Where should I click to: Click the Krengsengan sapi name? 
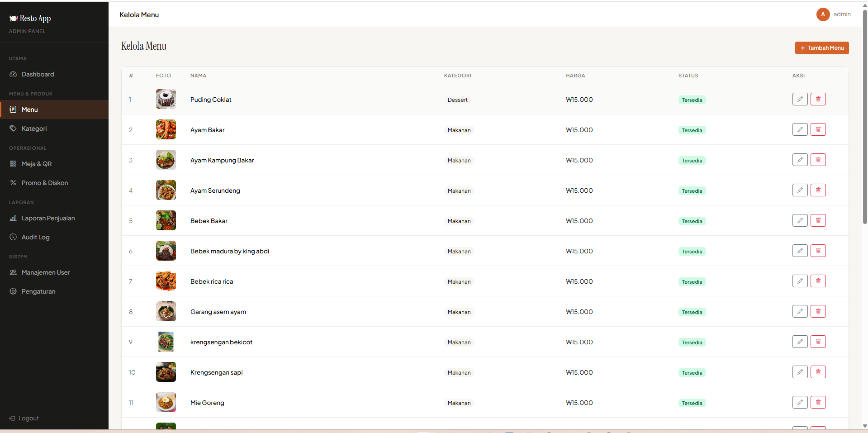tap(216, 372)
